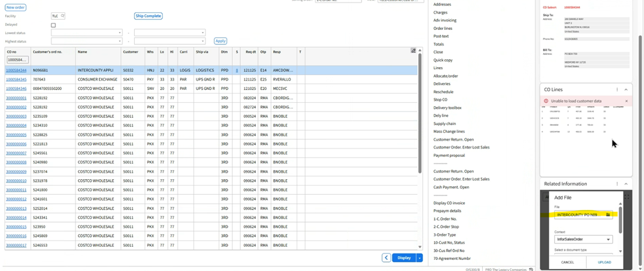Select 70-Agreement Numbr sorting option
Screen dimensions: 644x271
452,259
